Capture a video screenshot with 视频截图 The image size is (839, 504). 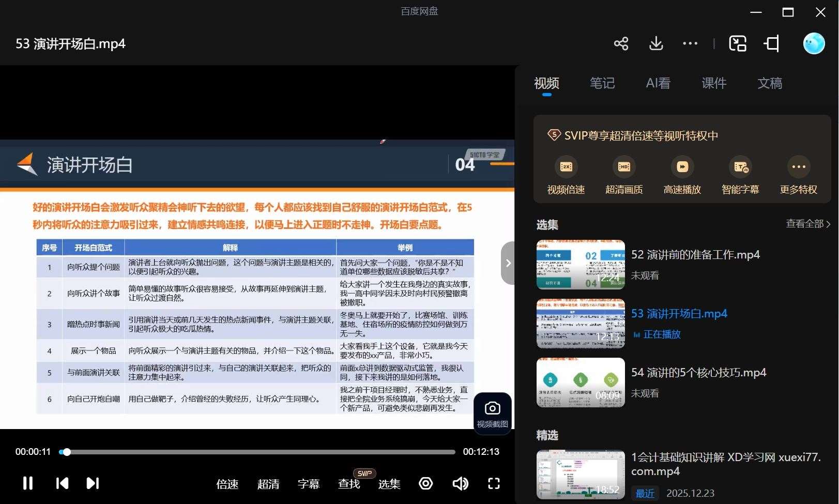tap(492, 414)
